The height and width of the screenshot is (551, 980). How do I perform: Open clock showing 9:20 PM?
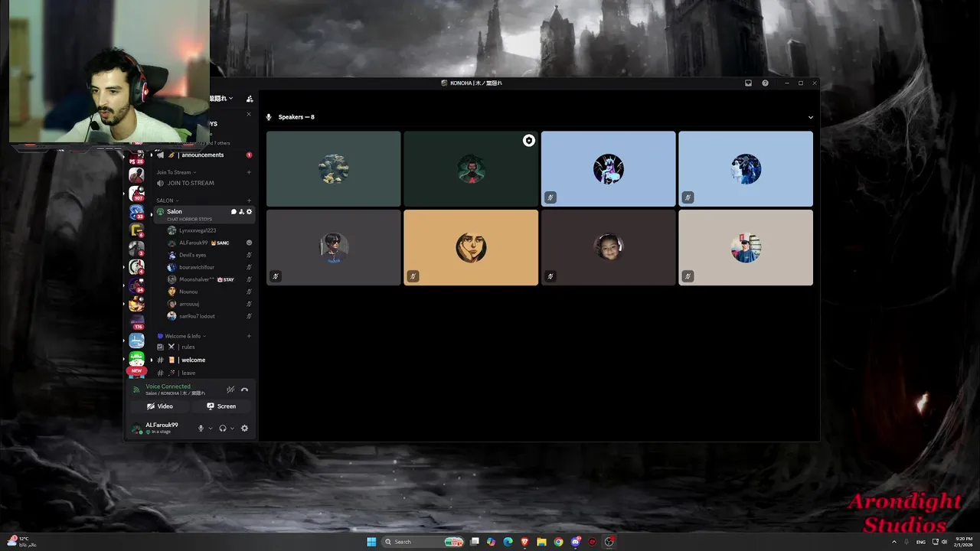[964, 542]
